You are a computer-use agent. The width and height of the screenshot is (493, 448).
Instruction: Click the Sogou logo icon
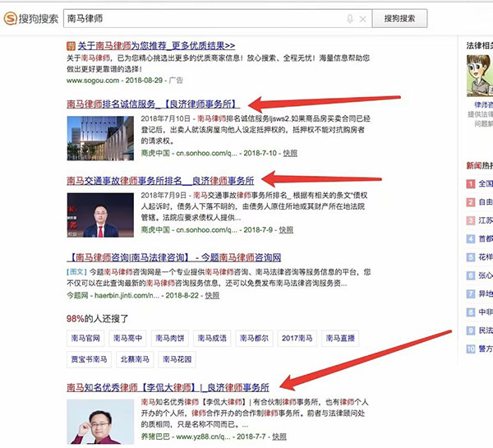(x=10, y=18)
